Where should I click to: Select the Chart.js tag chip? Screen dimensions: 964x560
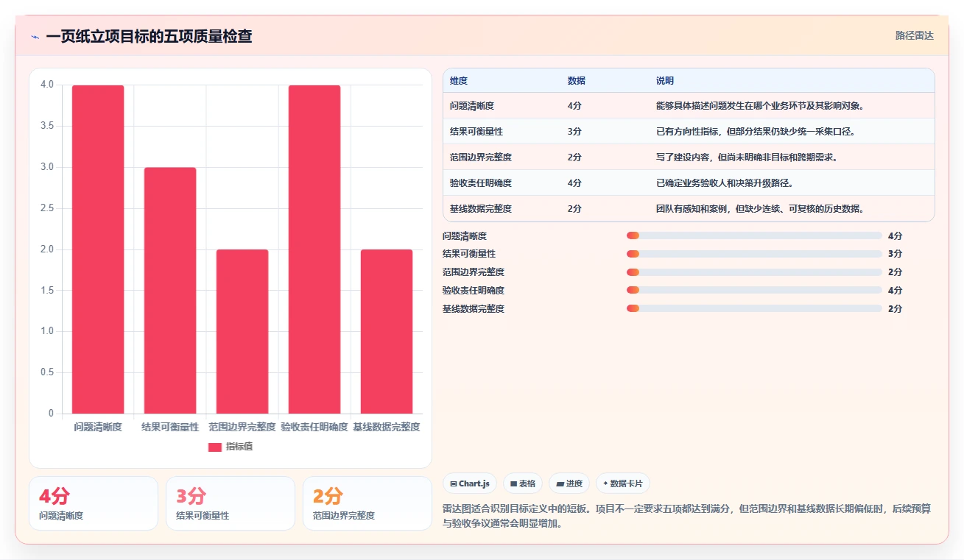469,483
